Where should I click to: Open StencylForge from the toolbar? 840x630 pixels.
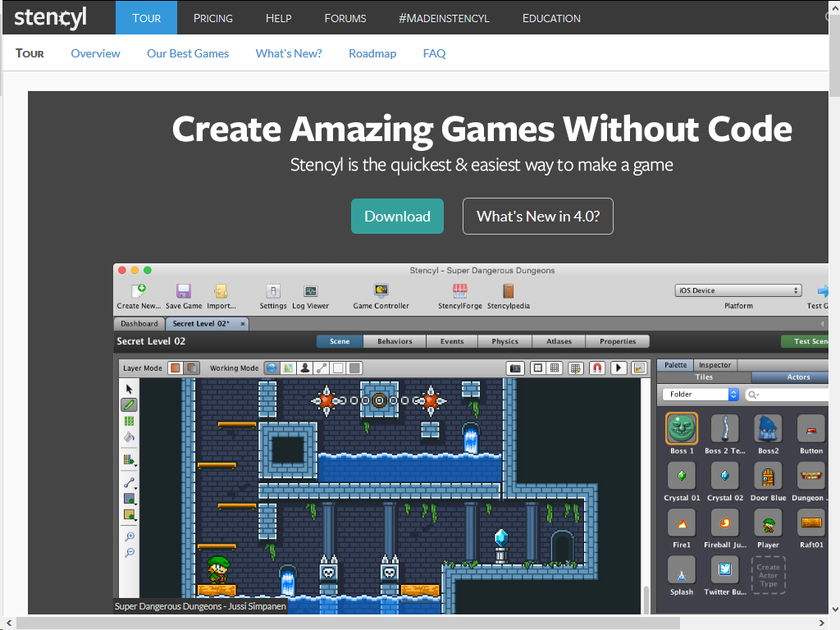click(460, 292)
